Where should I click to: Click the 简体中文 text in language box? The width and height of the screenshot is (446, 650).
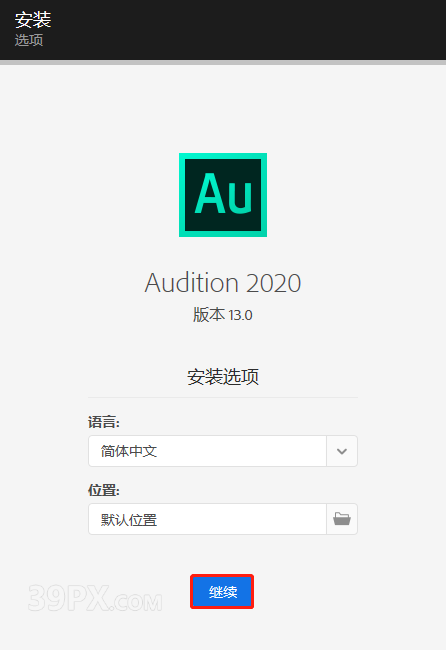[x=129, y=451]
